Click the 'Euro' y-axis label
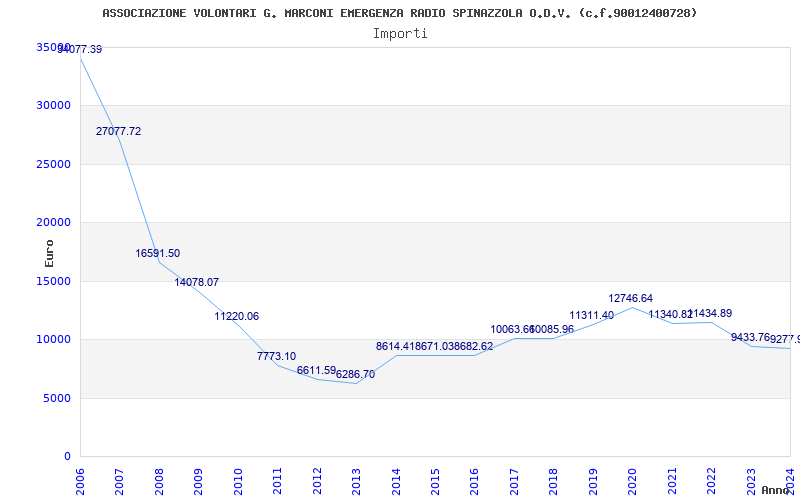This screenshot has height=500, width=800. click(x=49, y=254)
